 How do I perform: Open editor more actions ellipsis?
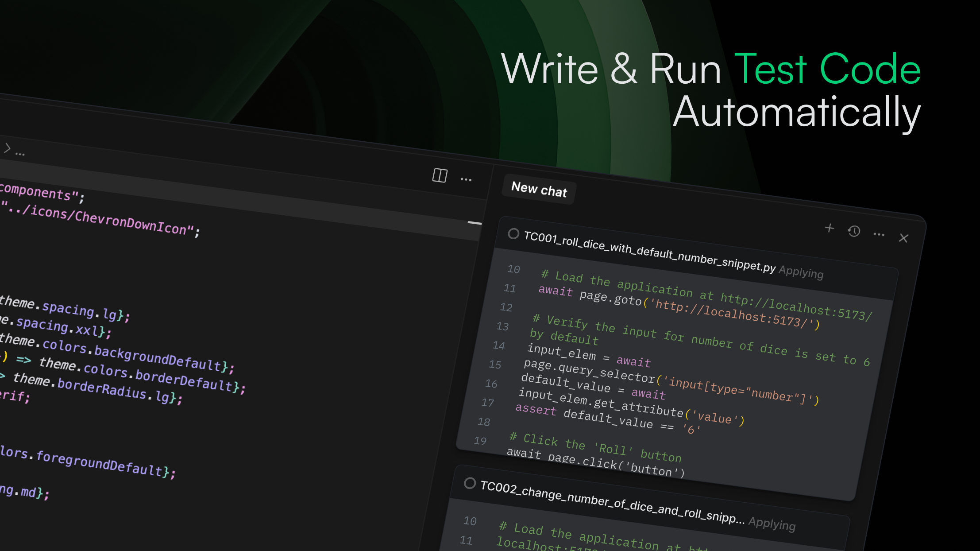pyautogui.click(x=466, y=179)
